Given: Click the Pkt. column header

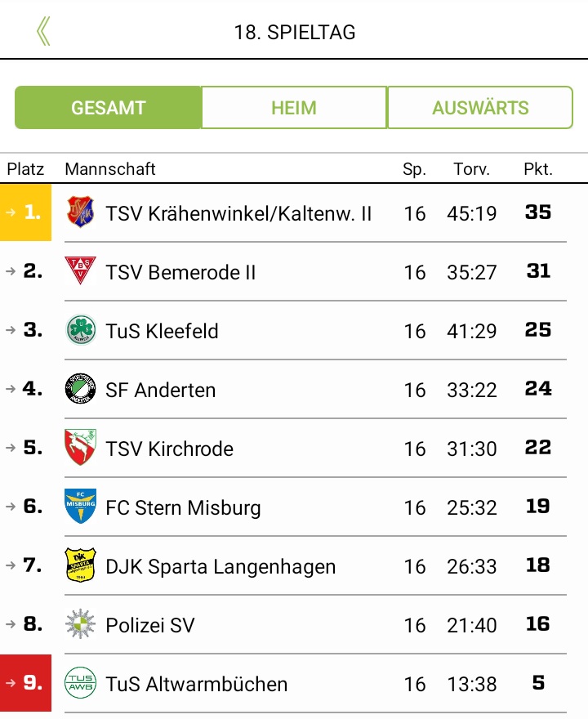Looking at the screenshot, I should point(538,169).
